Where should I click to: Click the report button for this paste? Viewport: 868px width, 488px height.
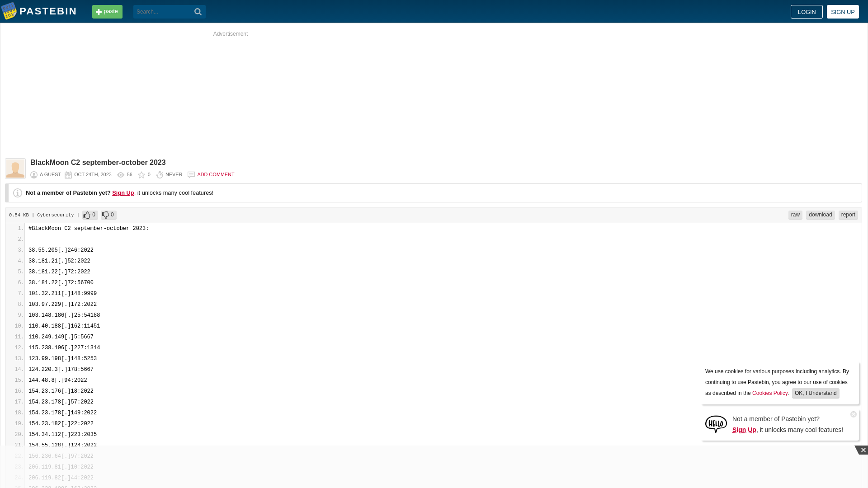(848, 215)
